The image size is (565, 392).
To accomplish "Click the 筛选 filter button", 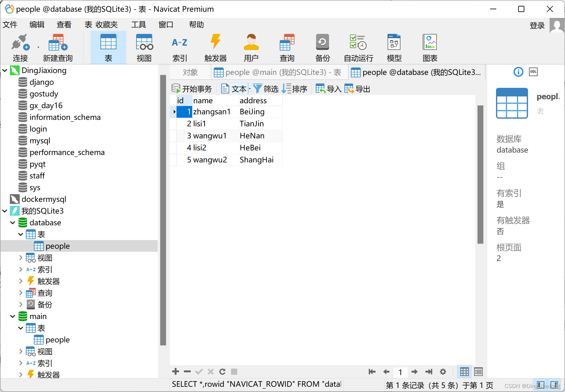I will [266, 89].
